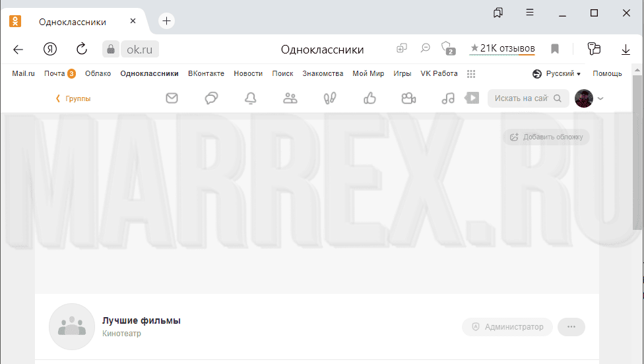Open the browser hamburger menu
Image resolution: width=644 pixels, height=364 pixels.
click(x=530, y=13)
